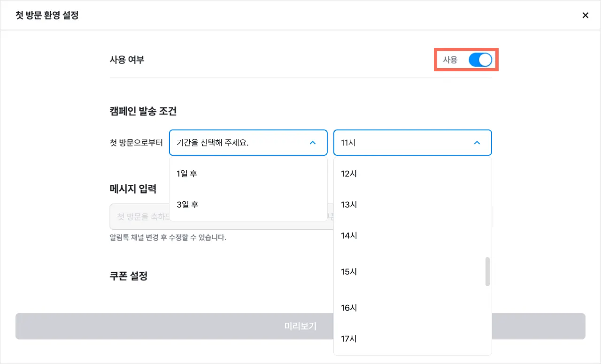
Task: Select the 1일 후 option
Action: (x=187, y=174)
